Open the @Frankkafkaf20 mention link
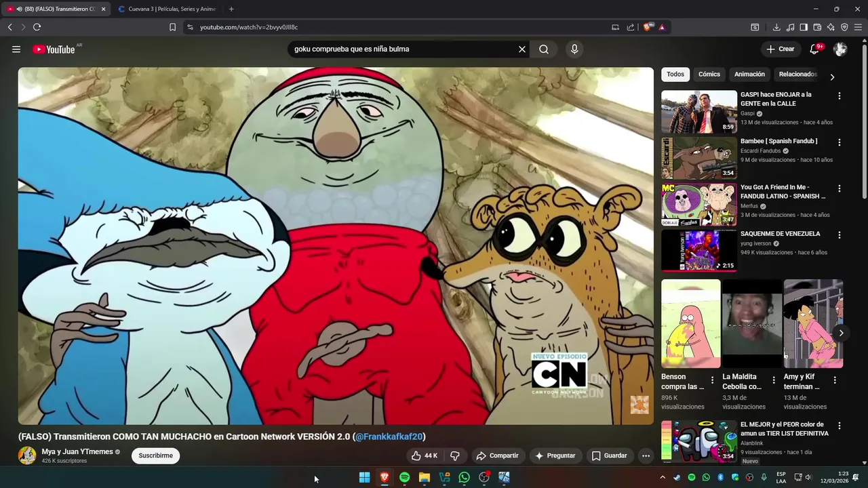Screen dimensions: 868x488 click(389, 436)
